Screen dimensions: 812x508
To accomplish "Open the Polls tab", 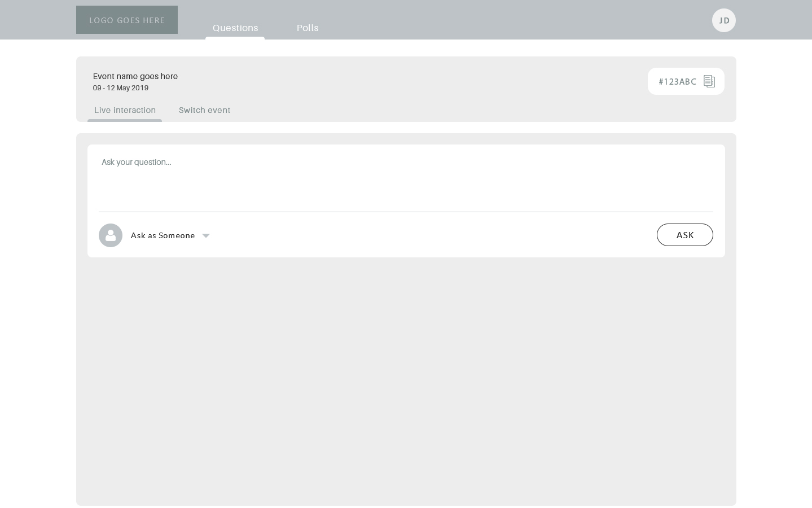I will [308, 28].
